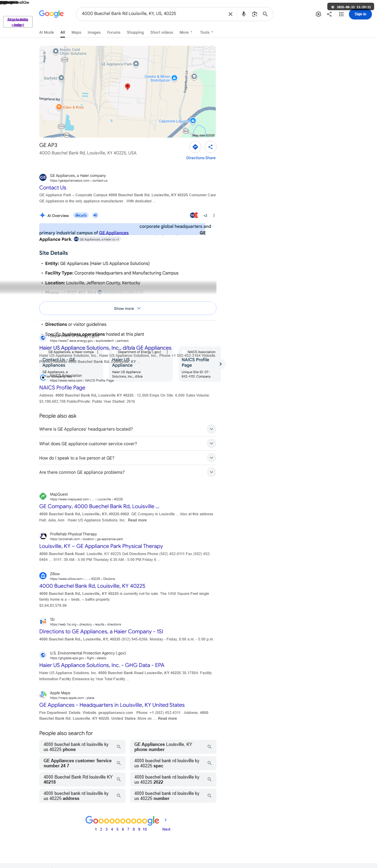Click the Share icon under the map
This screenshot has height=868, width=382.
pyautogui.click(x=210, y=147)
